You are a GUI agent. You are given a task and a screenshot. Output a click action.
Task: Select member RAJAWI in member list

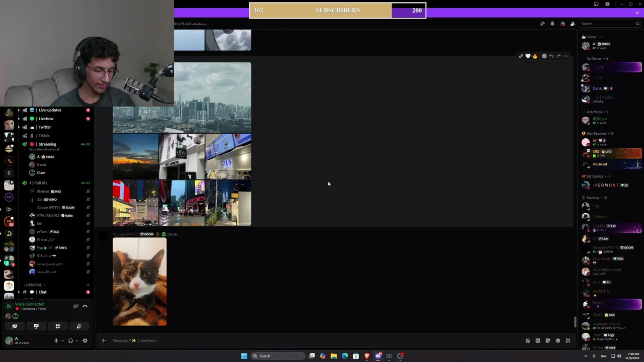(612, 164)
